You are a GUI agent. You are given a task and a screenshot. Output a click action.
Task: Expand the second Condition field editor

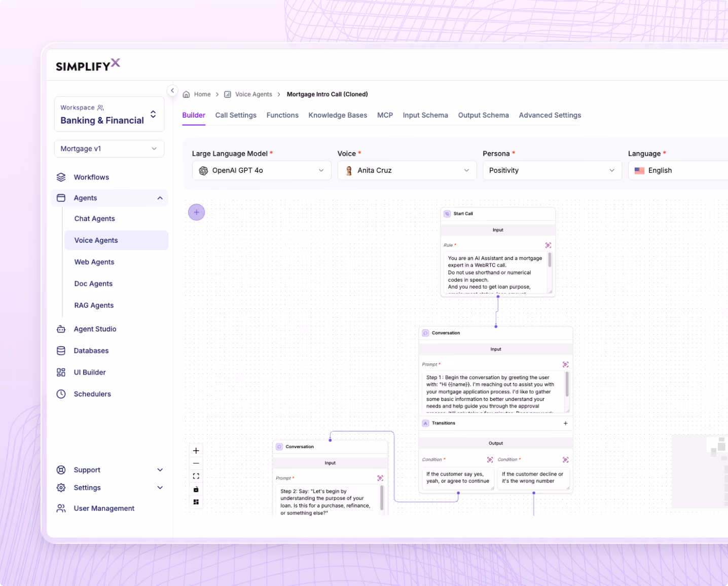coord(566,460)
